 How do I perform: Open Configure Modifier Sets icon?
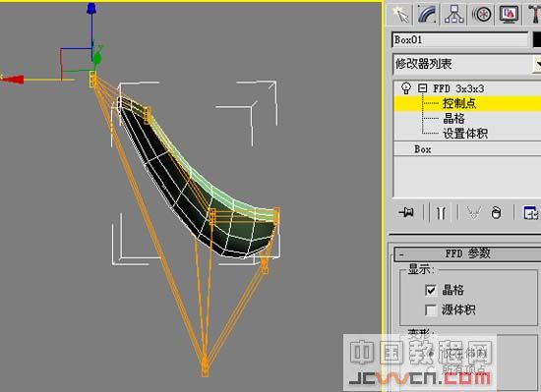tap(530, 213)
